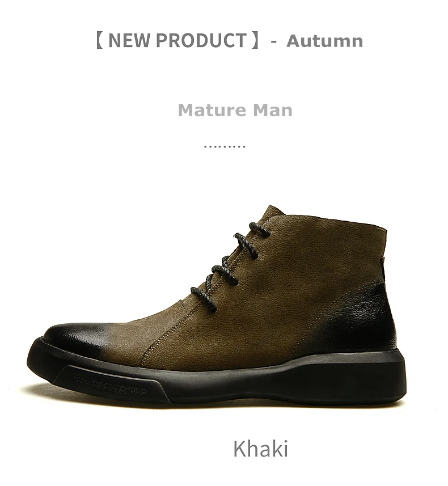Click the word PRODUCT in heading

201,40
